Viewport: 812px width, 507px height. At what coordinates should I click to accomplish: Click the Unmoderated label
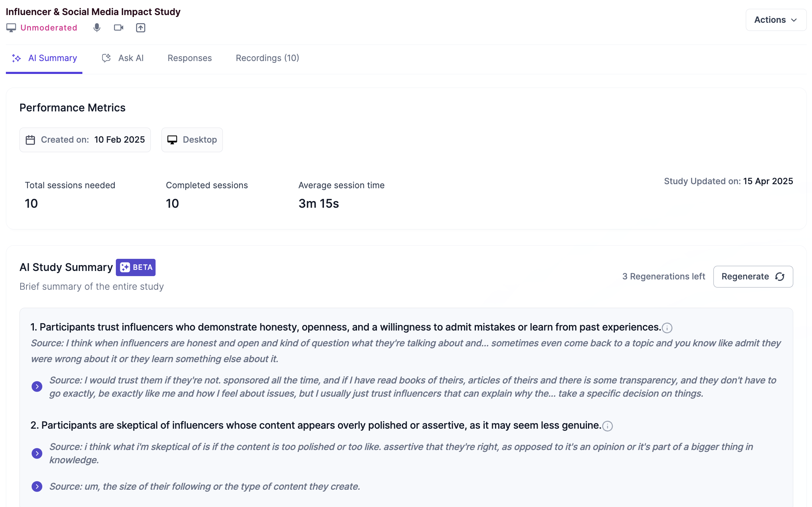click(49, 28)
